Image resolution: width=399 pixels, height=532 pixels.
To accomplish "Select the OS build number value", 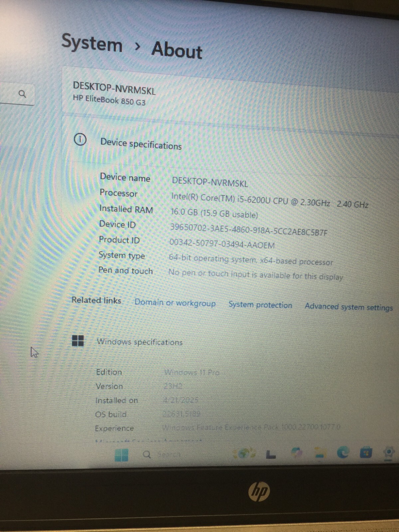I will pyautogui.click(x=182, y=414).
